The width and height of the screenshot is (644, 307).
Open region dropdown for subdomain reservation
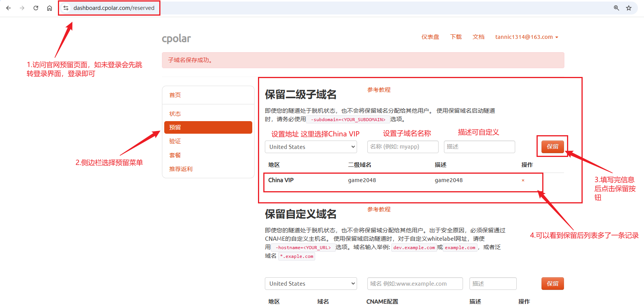click(311, 147)
